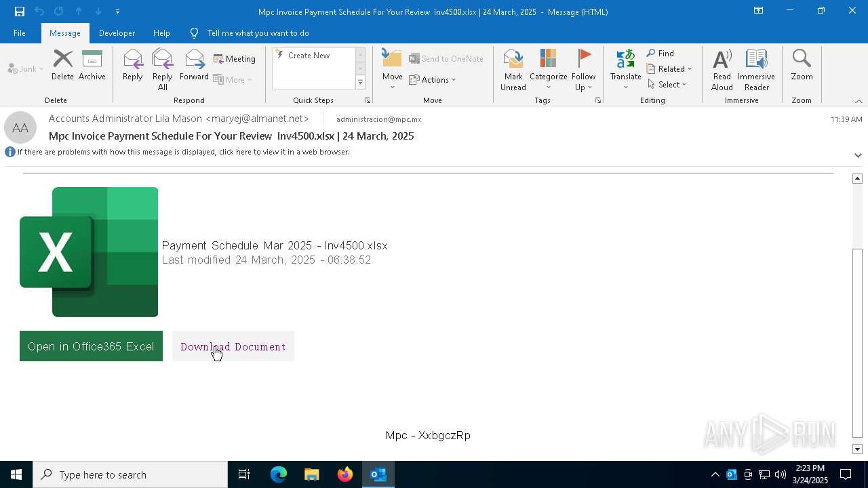This screenshot has width=868, height=488.
Task: Archive this message
Action: 92,65
